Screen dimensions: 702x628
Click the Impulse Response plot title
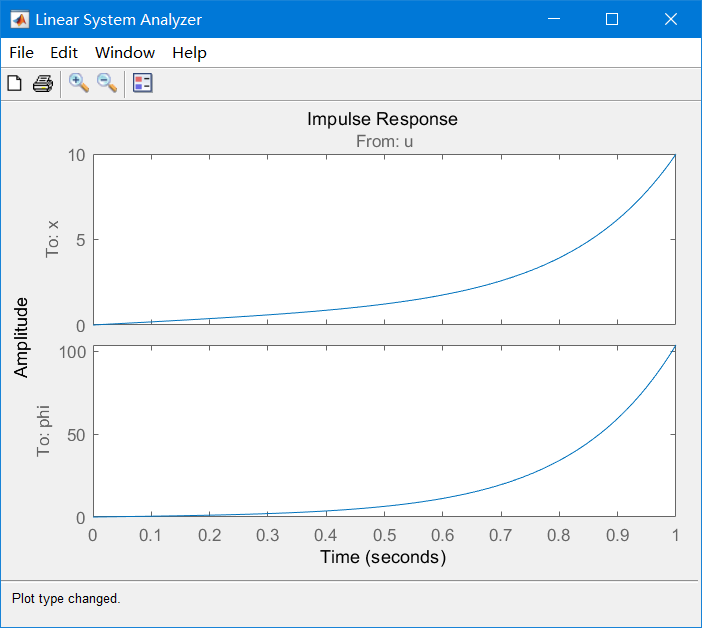coord(382,119)
